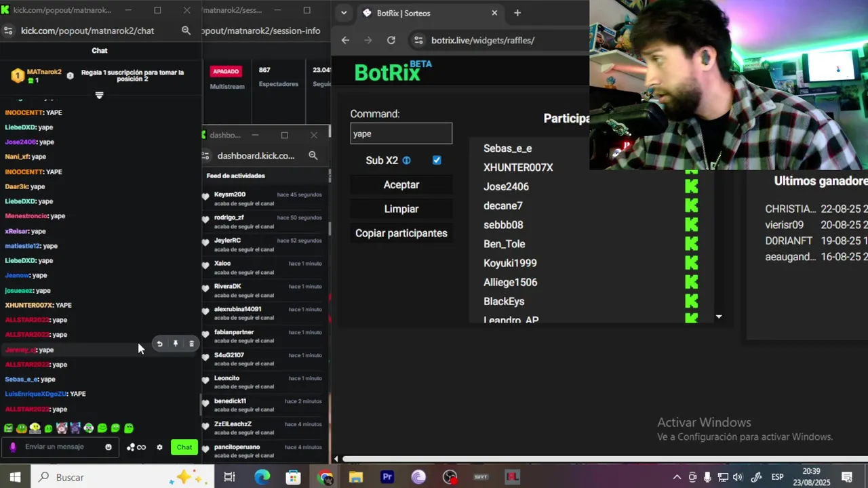Viewport: 868px width, 488px height.
Task: Open Chrome from the taskbar
Action: tap(324, 477)
